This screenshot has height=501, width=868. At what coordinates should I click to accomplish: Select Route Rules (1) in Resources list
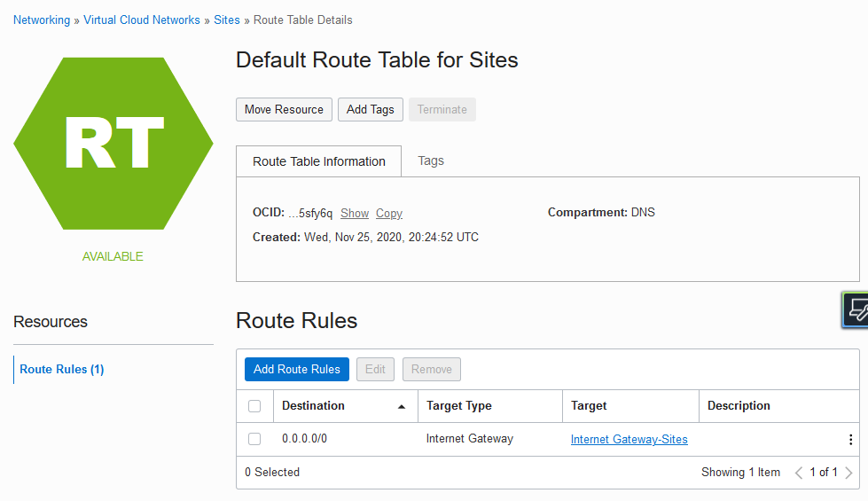62,369
